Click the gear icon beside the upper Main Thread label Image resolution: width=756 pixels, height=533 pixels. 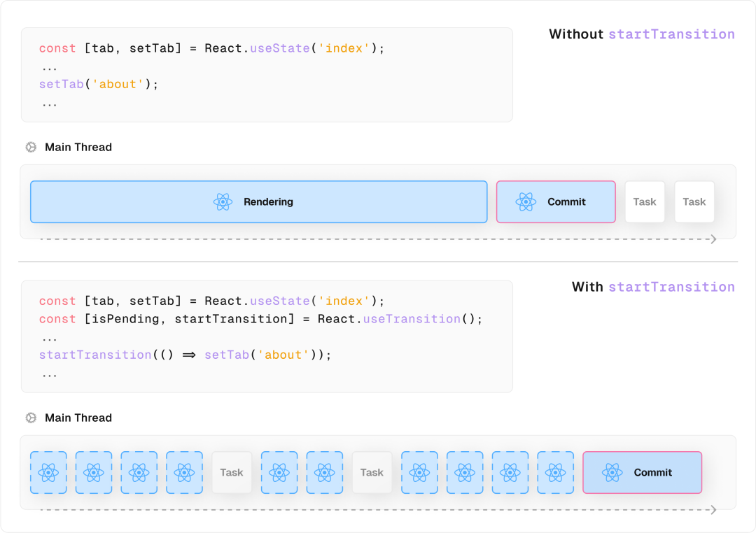tap(31, 147)
